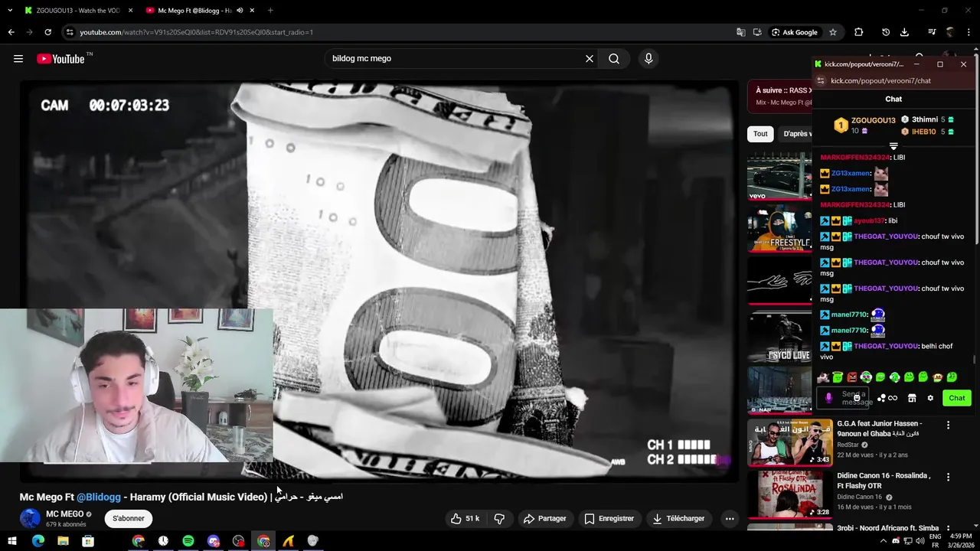The width and height of the screenshot is (980, 551).
Task: Mute the Mc Mego tab audio icon
Action: (x=240, y=11)
